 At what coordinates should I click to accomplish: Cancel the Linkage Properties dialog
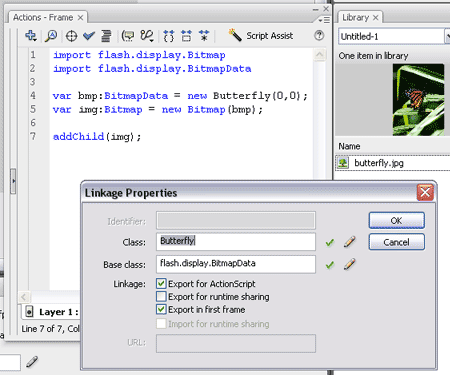[x=397, y=242]
